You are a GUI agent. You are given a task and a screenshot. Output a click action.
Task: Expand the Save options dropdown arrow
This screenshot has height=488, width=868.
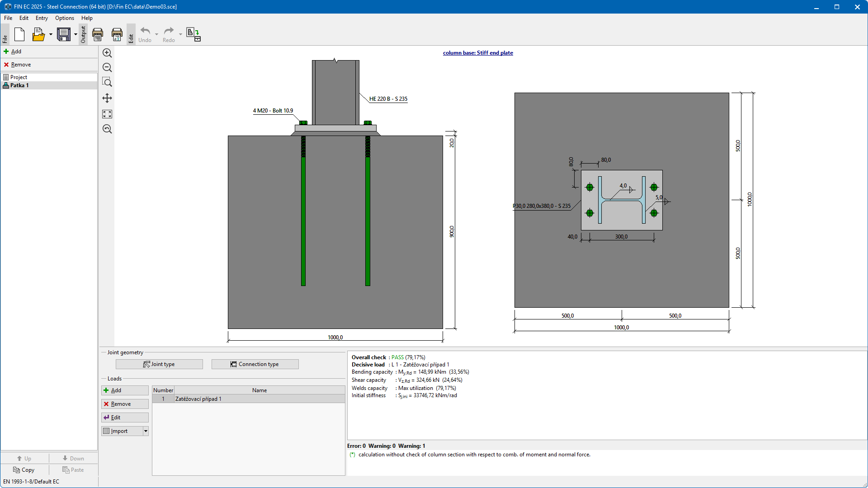click(x=75, y=34)
